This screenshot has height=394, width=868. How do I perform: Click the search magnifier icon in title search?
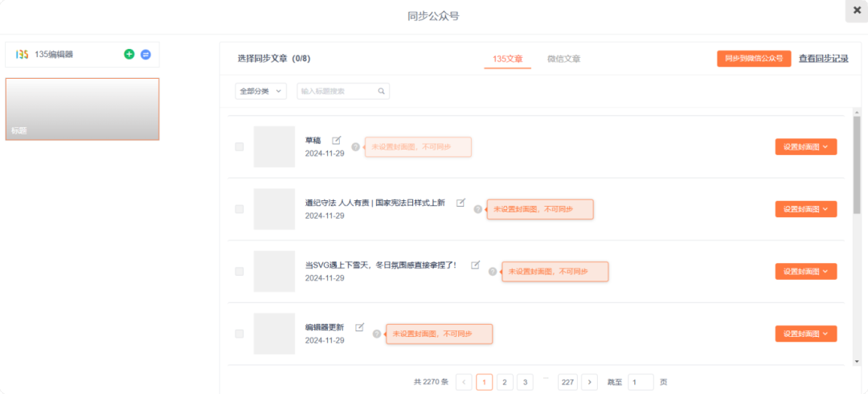(x=382, y=91)
